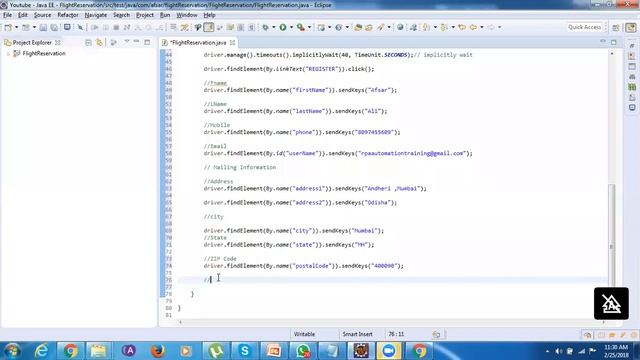Maximize the Project Explorer panel
Viewport: 640px width, 360px height.
point(147,42)
